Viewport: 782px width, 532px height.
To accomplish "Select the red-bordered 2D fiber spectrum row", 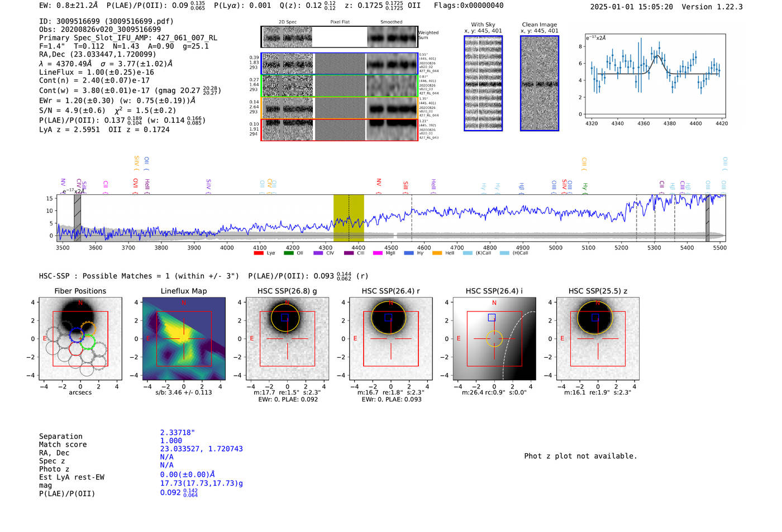I will (x=339, y=130).
